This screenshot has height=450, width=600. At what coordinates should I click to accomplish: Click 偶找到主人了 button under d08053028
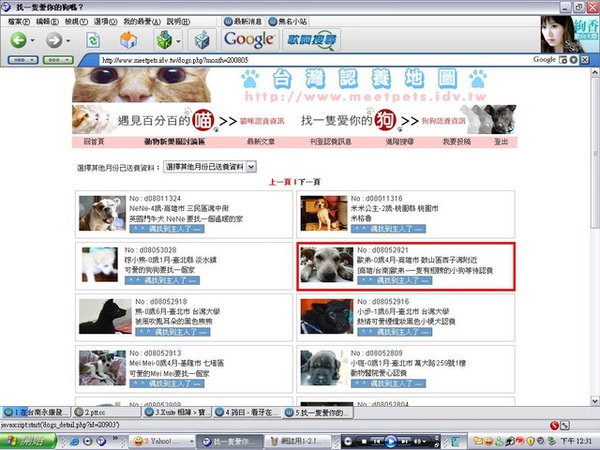(162, 280)
